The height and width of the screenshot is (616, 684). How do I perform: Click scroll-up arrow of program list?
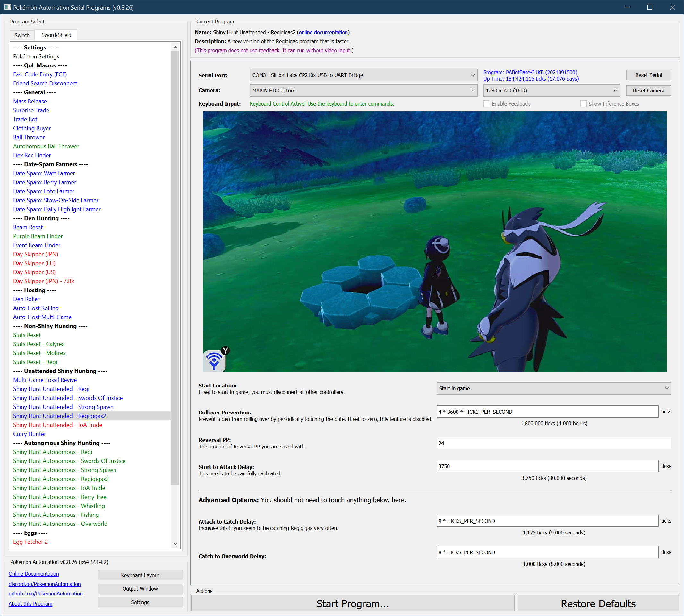click(175, 48)
